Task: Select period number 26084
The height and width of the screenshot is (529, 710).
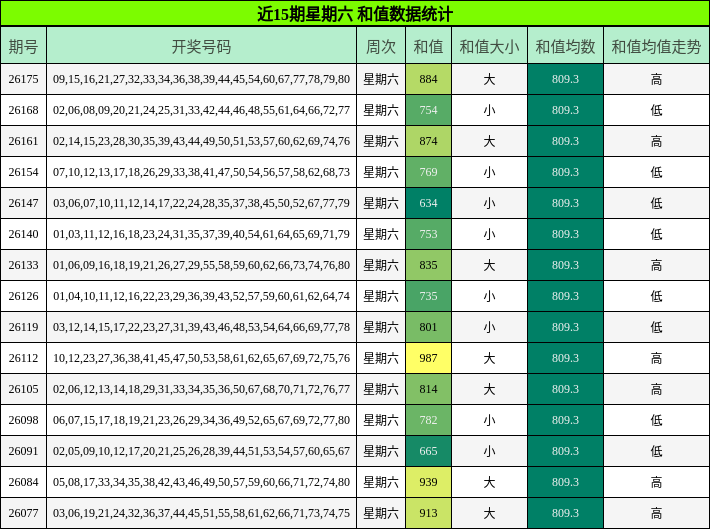Action: (24, 482)
